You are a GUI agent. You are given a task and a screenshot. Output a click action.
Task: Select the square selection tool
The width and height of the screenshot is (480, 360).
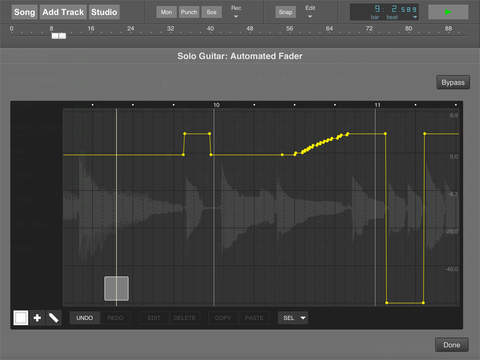click(21, 318)
